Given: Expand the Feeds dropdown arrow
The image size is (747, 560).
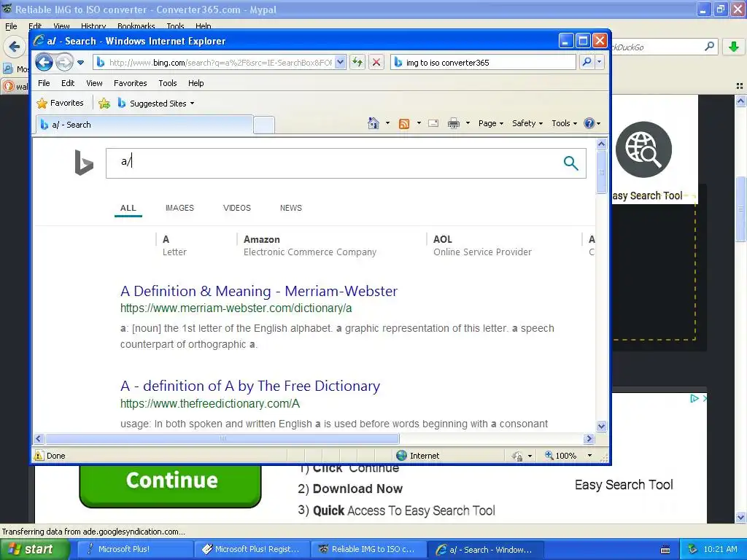Looking at the screenshot, I should (419, 123).
